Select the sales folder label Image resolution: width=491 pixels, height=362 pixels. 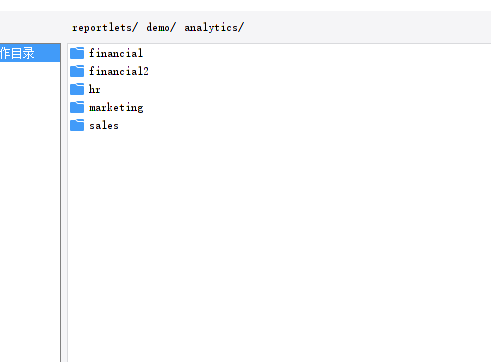click(104, 125)
